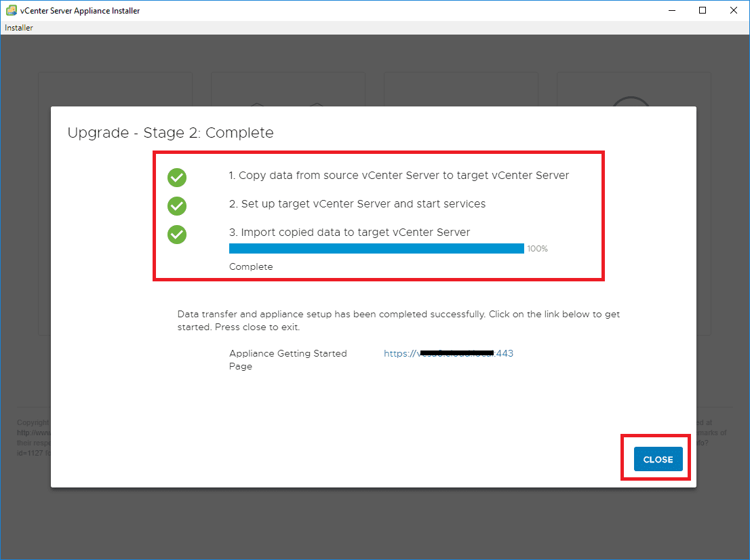Image resolution: width=750 pixels, height=560 pixels.
Task: Click the vCenter Server Appliance Installer title icon
Action: (x=12, y=10)
